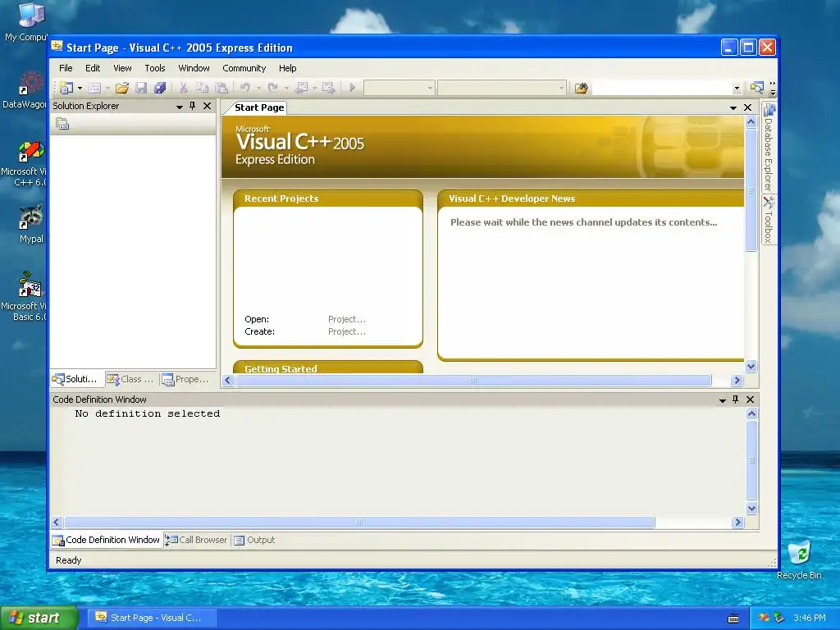
Task: Open the Solution Configurations combo box
Action: [399, 87]
